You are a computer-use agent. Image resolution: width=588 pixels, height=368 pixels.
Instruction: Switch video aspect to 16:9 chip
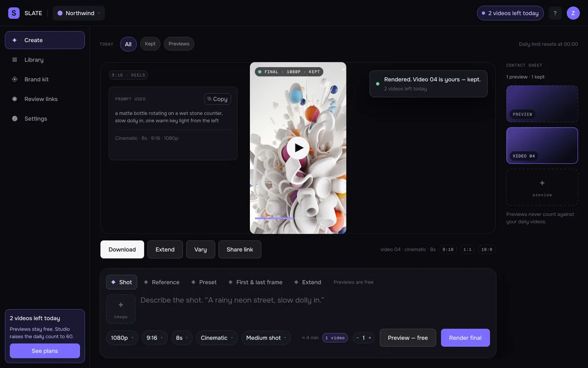coord(487,249)
